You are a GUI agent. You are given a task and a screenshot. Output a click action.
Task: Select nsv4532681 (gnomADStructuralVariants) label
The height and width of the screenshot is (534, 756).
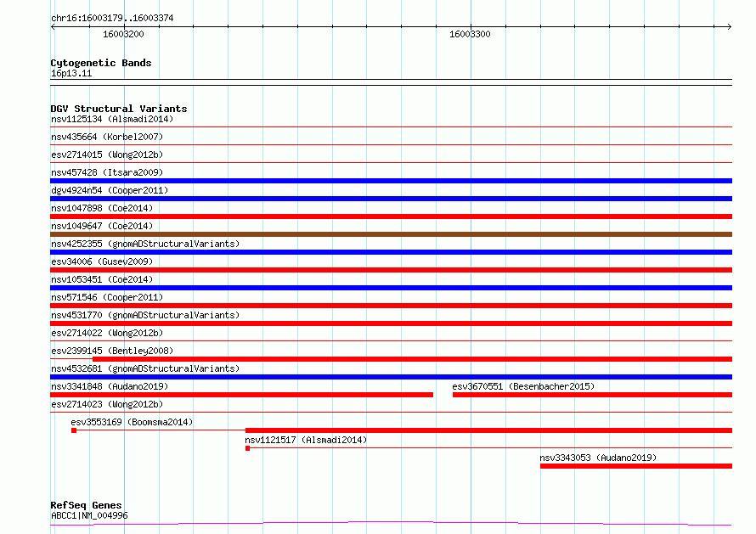(x=145, y=368)
